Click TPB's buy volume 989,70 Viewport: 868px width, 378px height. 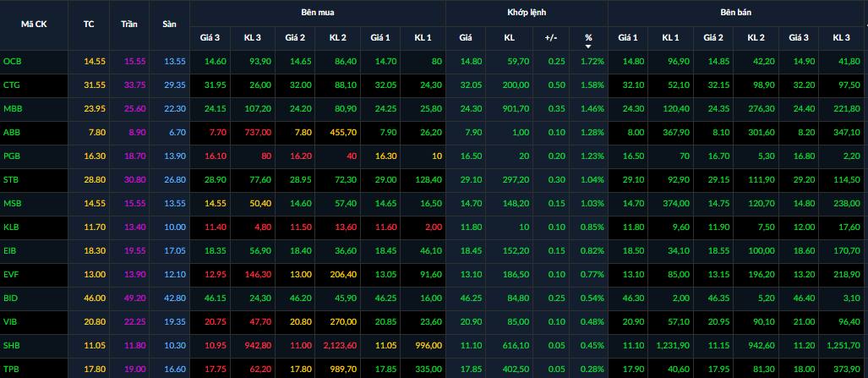pos(343,370)
